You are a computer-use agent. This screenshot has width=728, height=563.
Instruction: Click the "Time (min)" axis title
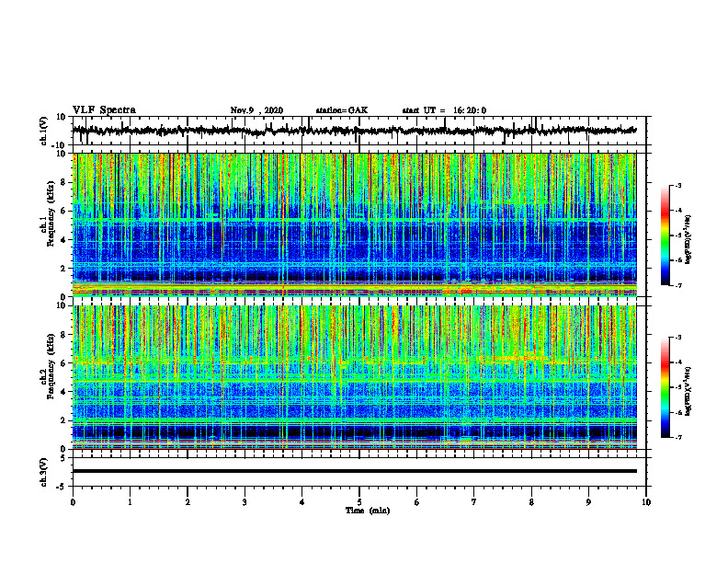[x=368, y=511]
